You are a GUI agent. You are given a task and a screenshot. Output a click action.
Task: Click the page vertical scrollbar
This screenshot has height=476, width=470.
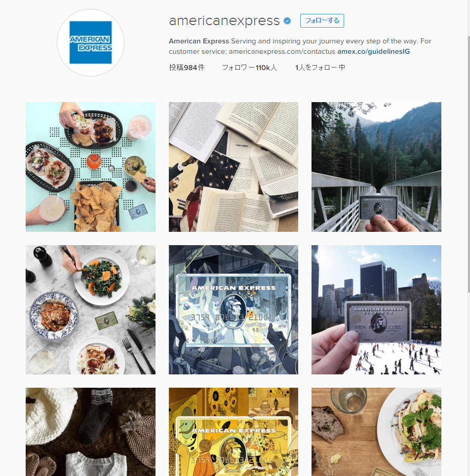pyautogui.click(x=468, y=164)
